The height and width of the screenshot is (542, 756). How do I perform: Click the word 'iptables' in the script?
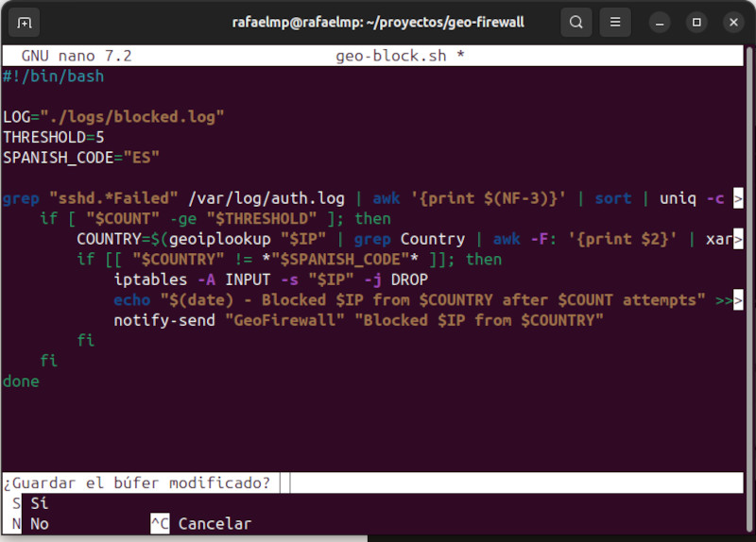pos(150,279)
